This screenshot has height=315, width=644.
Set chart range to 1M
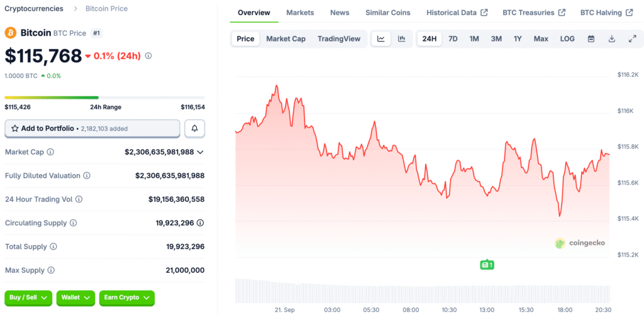click(x=474, y=39)
